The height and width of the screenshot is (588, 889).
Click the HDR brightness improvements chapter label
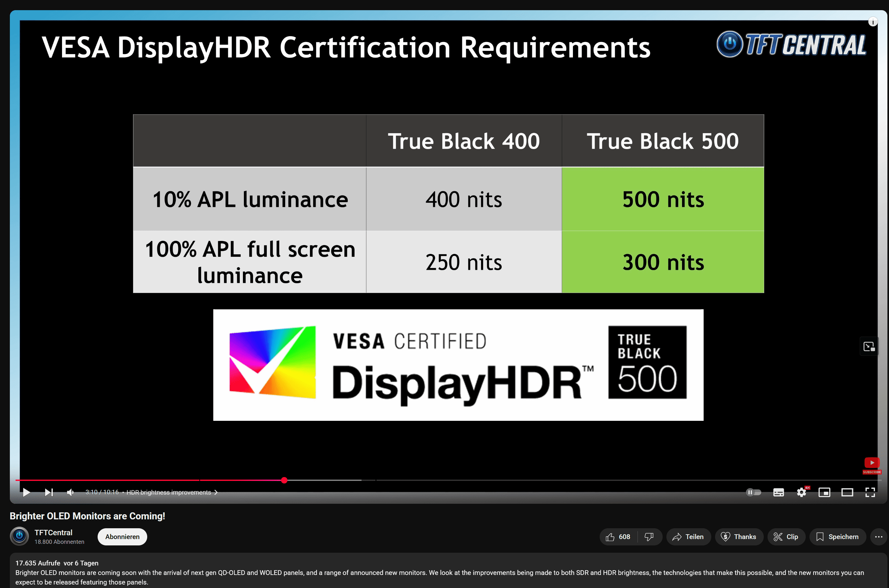[169, 492]
